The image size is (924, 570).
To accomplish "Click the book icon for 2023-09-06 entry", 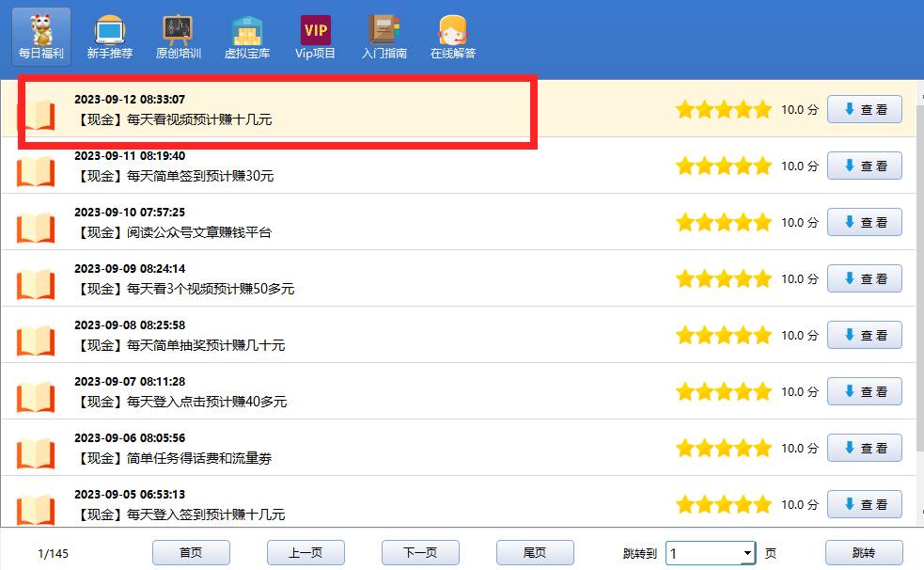I will click(36, 454).
